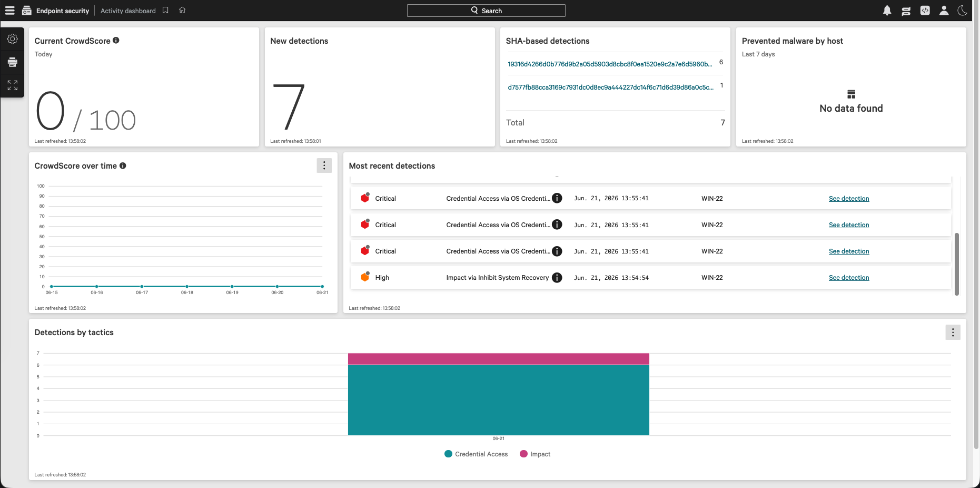Toggle Credential Access legend series
Image resolution: width=980 pixels, height=488 pixels.
tap(476, 454)
